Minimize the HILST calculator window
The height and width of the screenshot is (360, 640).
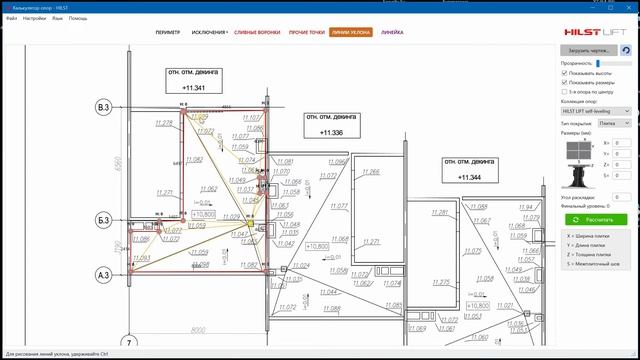[593, 7]
